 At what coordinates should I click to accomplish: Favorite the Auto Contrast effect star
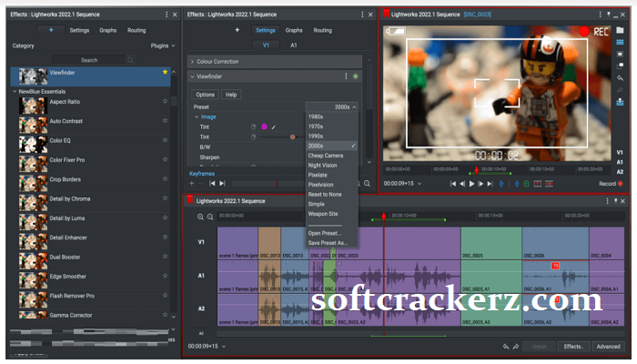[x=165, y=121]
